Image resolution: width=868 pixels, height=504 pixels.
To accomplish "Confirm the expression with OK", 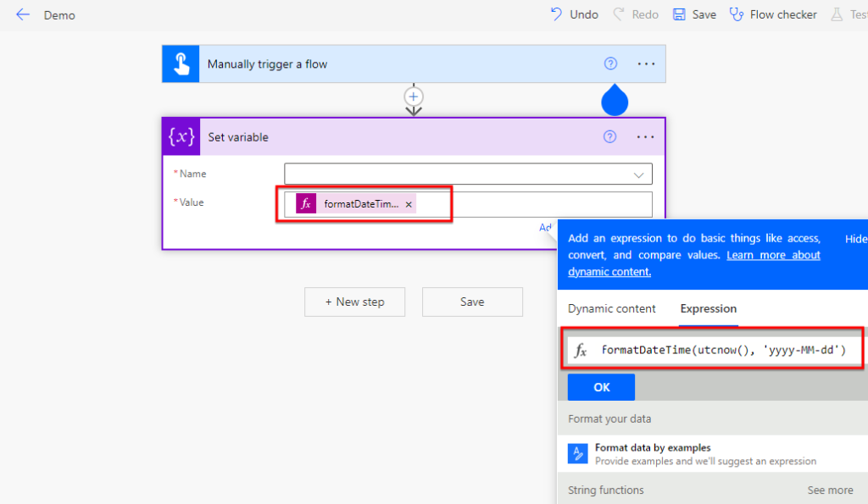I will [x=601, y=387].
